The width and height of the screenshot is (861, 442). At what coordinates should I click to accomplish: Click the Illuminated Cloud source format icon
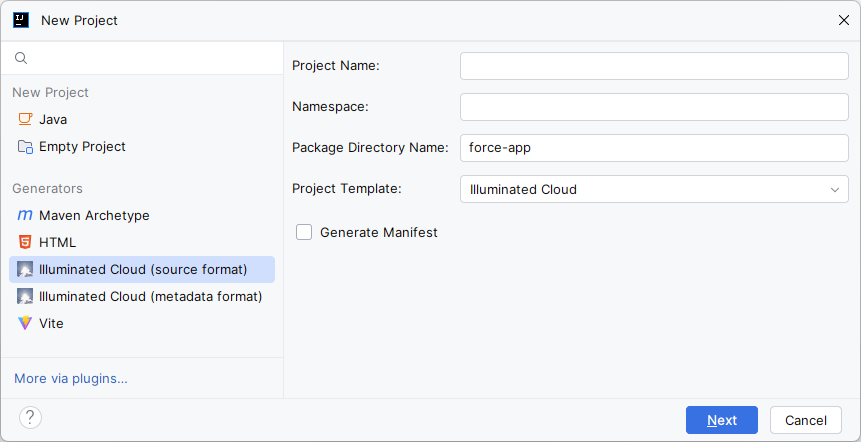(25, 270)
